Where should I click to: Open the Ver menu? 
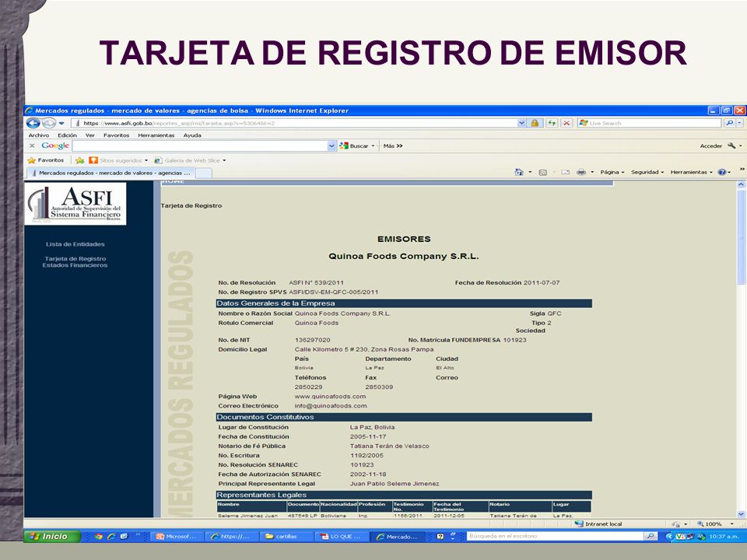coord(90,135)
